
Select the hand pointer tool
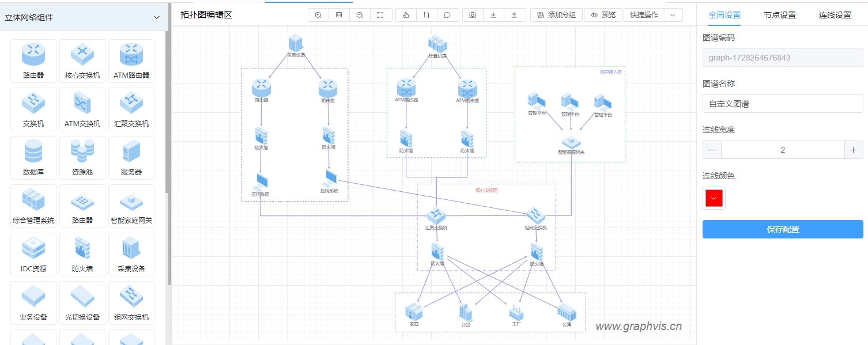tap(406, 15)
